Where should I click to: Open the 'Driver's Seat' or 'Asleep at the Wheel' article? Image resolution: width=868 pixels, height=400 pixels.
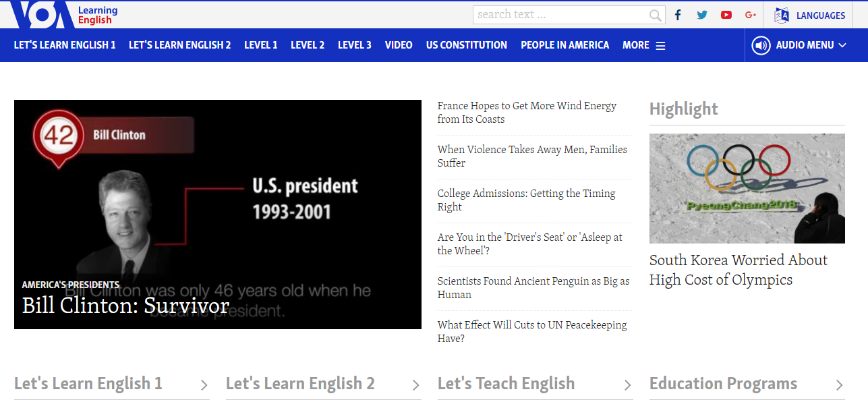pos(529,244)
